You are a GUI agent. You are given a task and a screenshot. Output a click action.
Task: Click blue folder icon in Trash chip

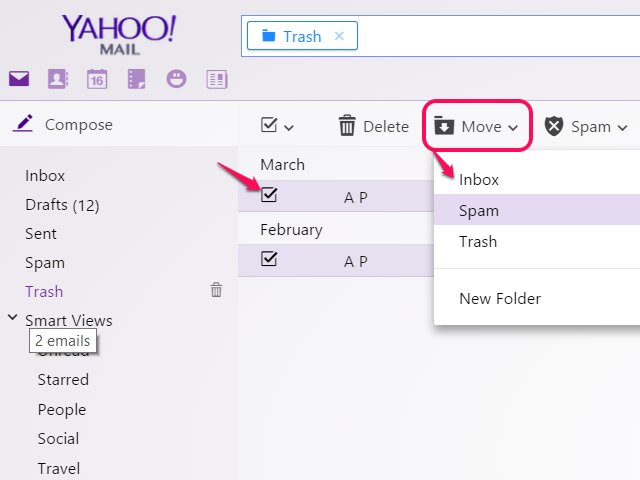[x=268, y=36]
